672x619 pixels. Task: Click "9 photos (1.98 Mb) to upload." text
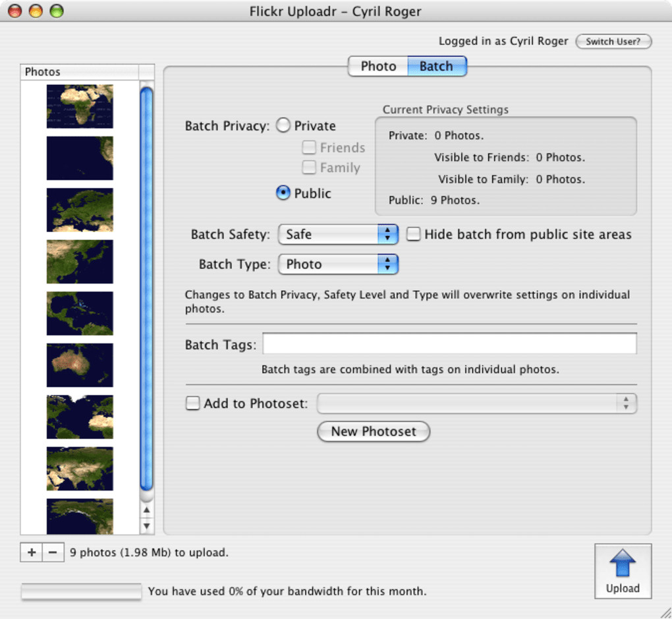click(x=149, y=552)
